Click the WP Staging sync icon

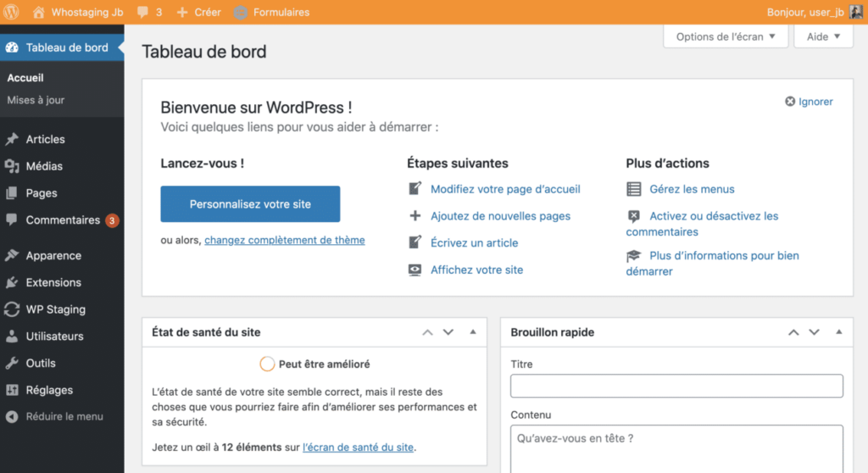click(x=12, y=309)
